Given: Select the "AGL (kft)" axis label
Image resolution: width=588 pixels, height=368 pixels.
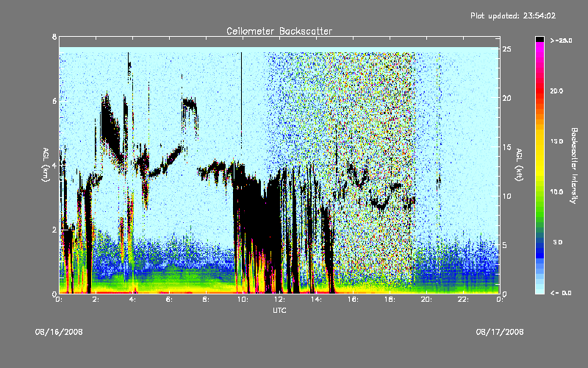Looking at the screenshot, I should pos(520,165).
